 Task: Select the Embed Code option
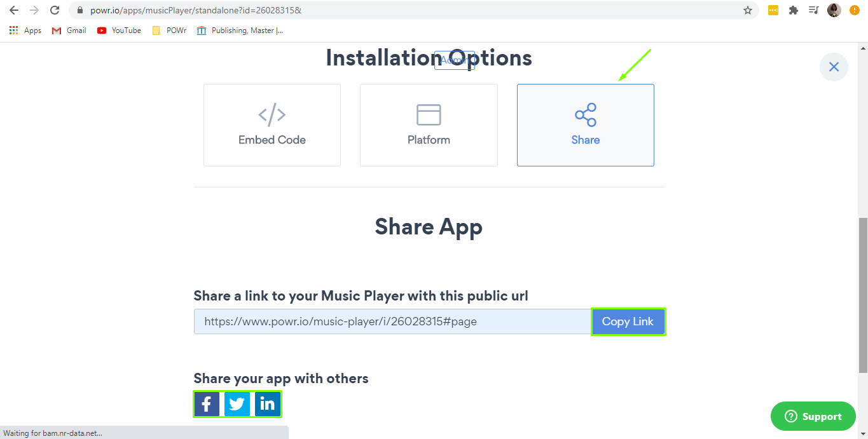coord(272,125)
